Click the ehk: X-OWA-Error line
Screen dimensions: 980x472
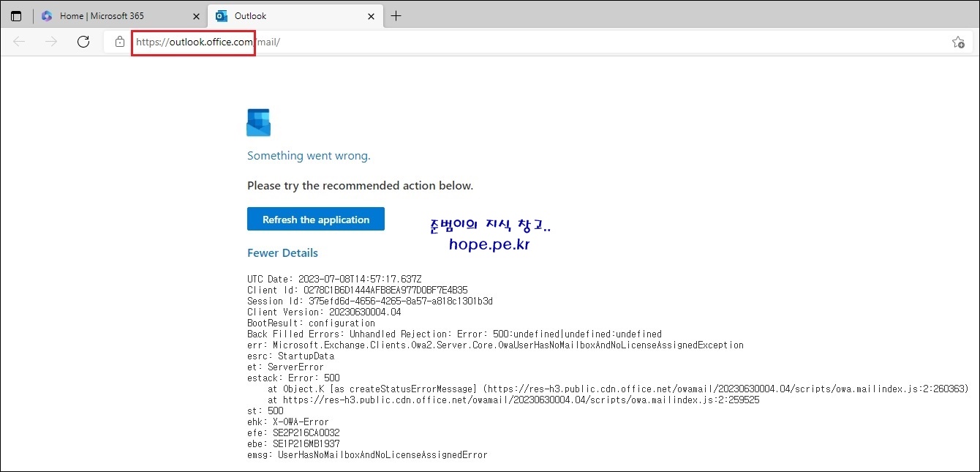[x=288, y=422]
